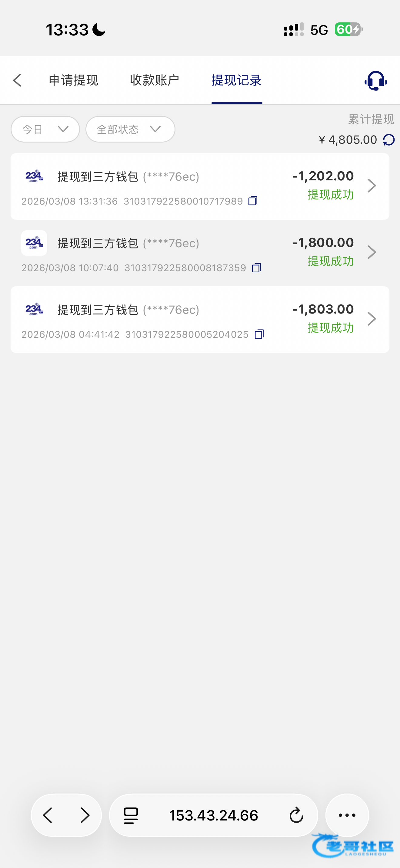Copy order number ending in 187359
The width and height of the screenshot is (400, 868).
[x=256, y=268]
